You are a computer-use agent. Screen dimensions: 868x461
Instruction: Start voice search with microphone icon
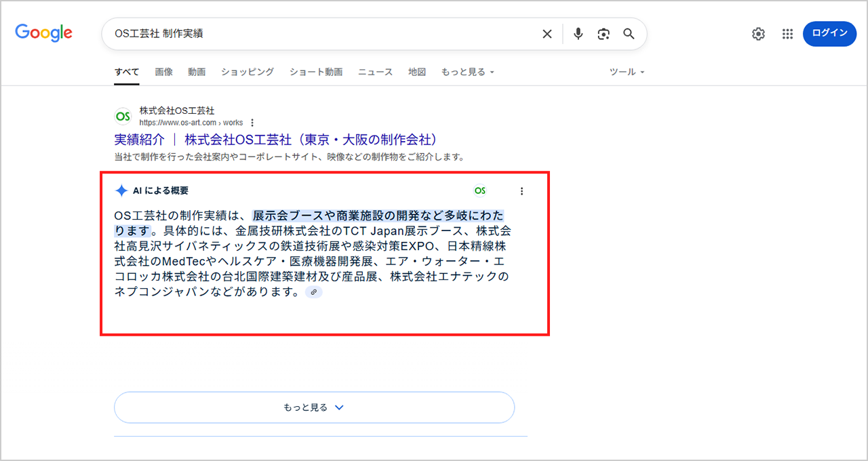tap(578, 34)
